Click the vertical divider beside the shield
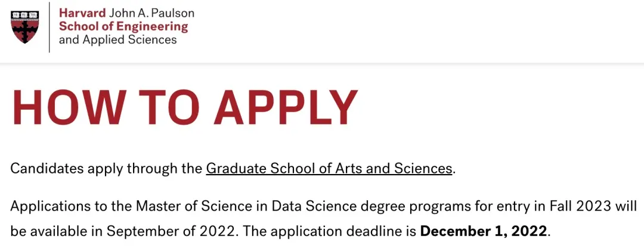This screenshot has width=644, height=251. [50, 27]
